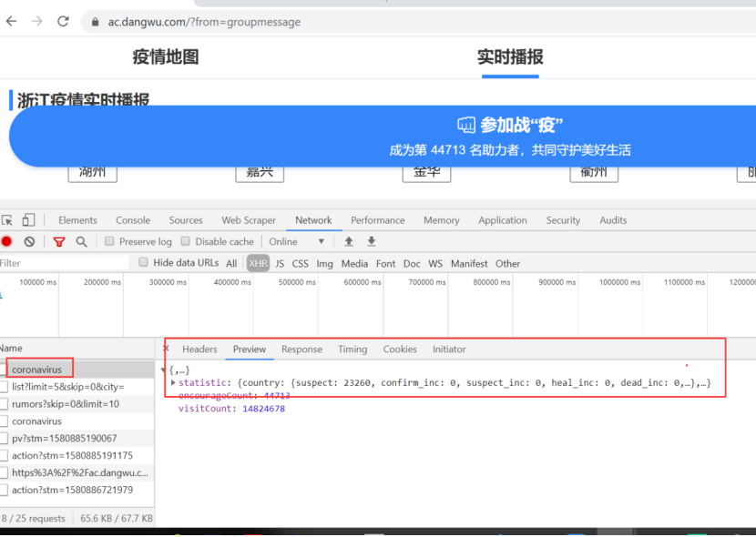Open the Web Scraper tab
Image resolution: width=756 pixels, height=537 pixels.
(x=249, y=220)
